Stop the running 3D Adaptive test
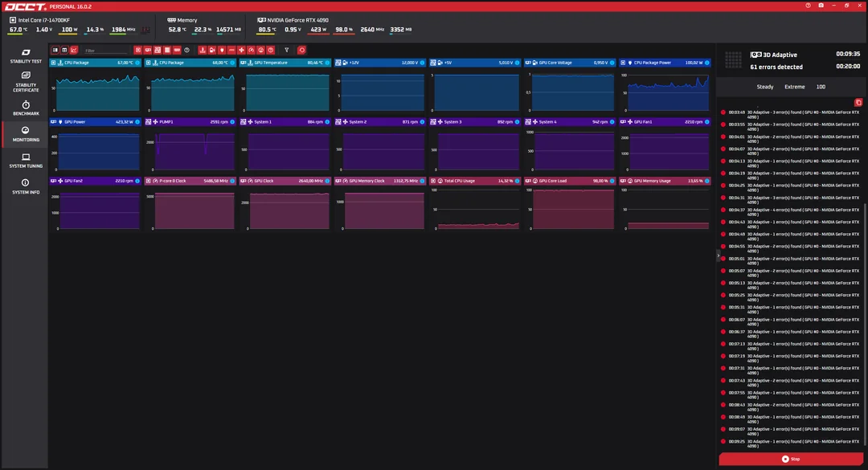The width and height of the screenshot is (868, 470). pyautogui.click(x=791, y=459)
